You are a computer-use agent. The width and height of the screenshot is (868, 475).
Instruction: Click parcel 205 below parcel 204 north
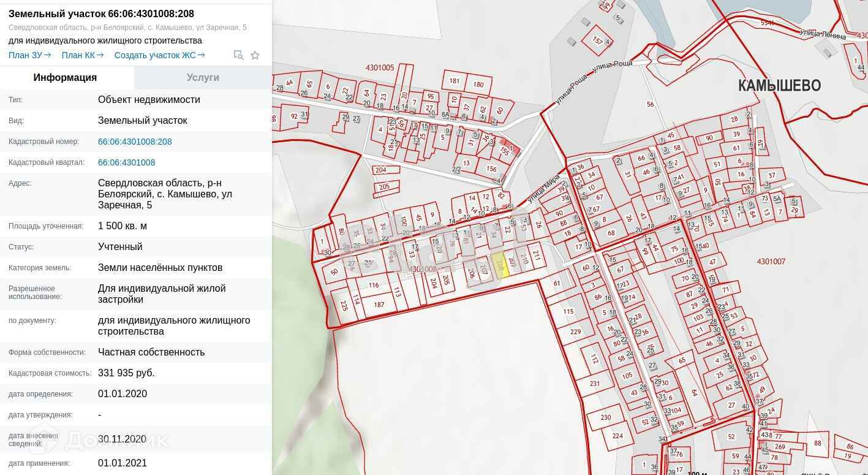[x=384, y=187]
